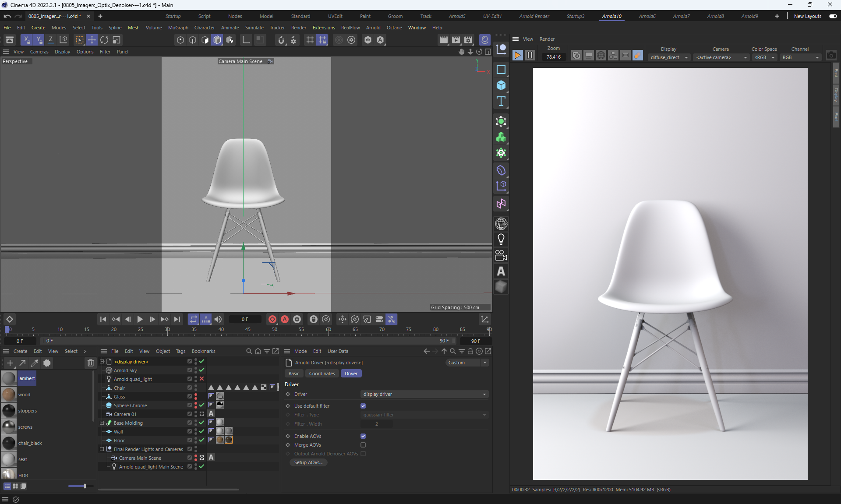Click the Cube primitive icon in the side palette
Image resolution: width=841 pixels, height=504 pixels.
tap(501, 85)
